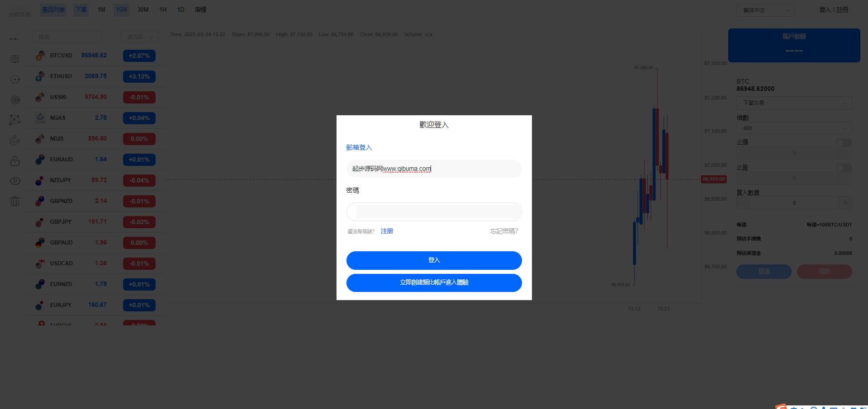Toggle the 止盈 take-profit switch
The width and height of the screenshot is (868, 409).
point(844,168)
